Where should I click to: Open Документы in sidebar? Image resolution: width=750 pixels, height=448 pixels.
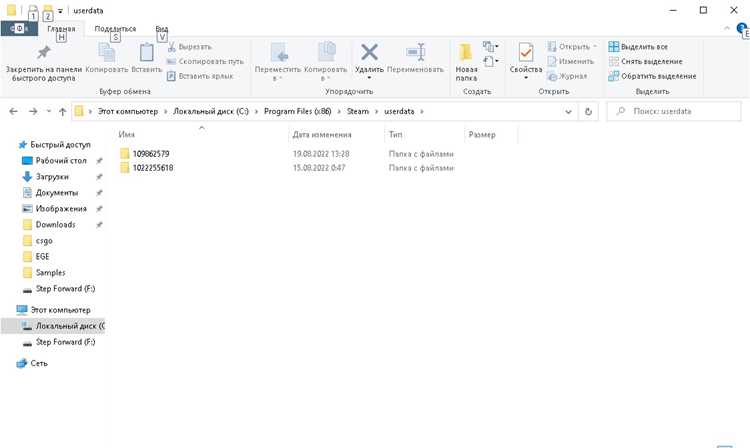(56, 193)
